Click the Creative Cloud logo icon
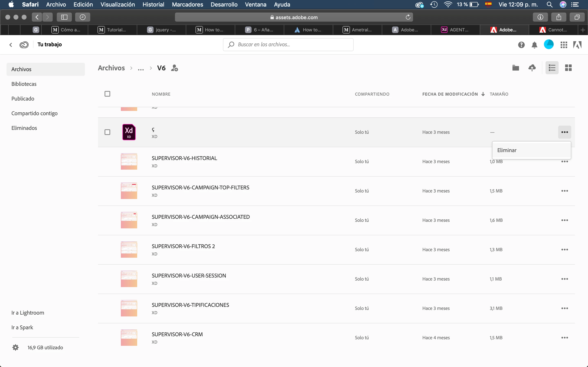588x367 pixels. 24,45
